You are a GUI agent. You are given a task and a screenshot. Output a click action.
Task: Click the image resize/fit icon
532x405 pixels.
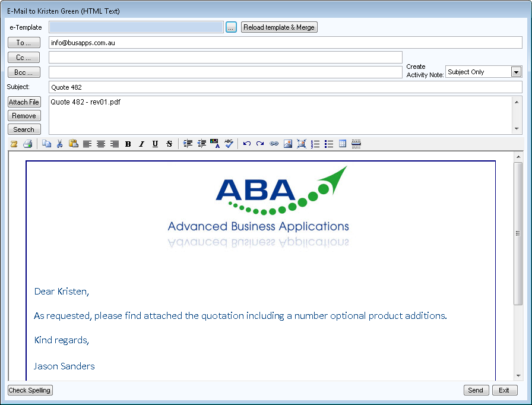[301, 144]
